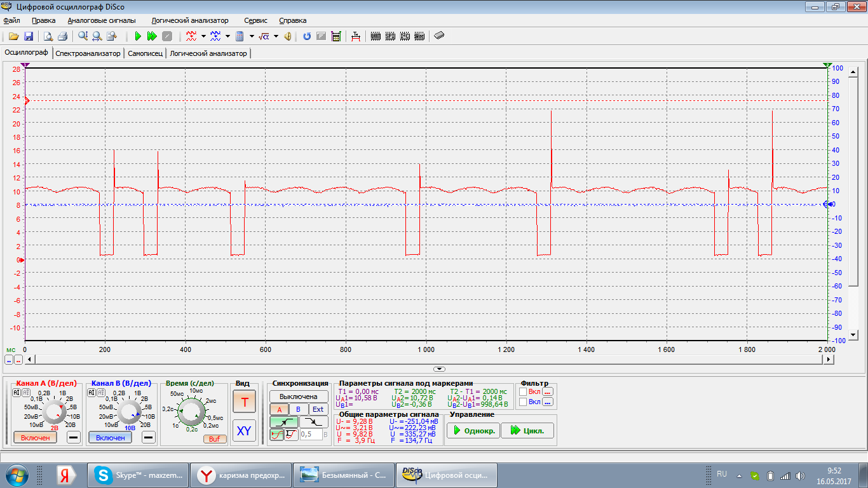Click the printer icon in the toolbar
868x488 pixels.
tap(62, 36)
